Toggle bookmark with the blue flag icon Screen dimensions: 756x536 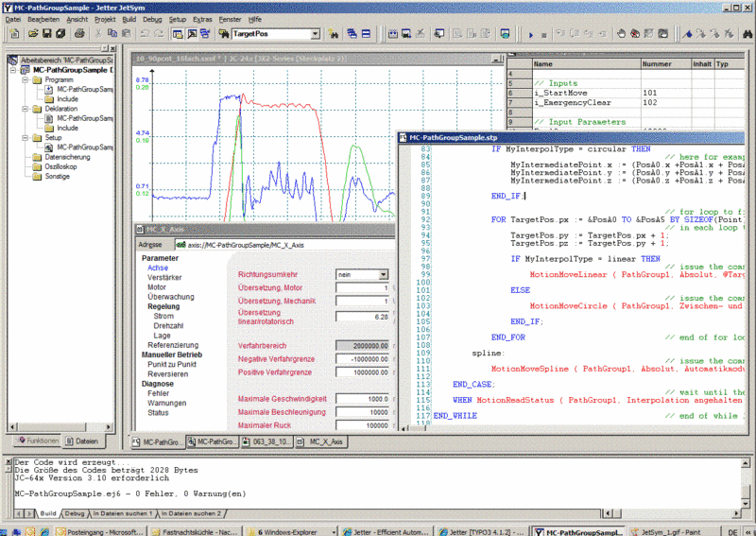[688, 34]
